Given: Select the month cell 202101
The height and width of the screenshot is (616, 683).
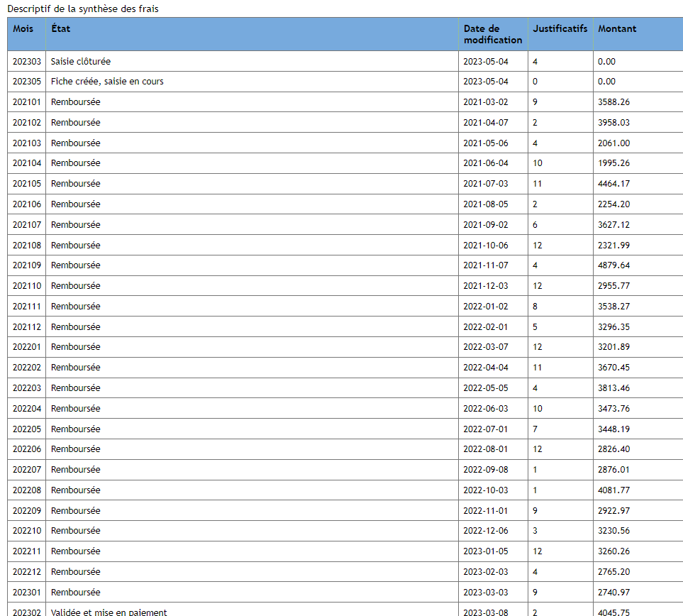Looking at the screenshot, I should pyautogui.click(x=26, y=102).
